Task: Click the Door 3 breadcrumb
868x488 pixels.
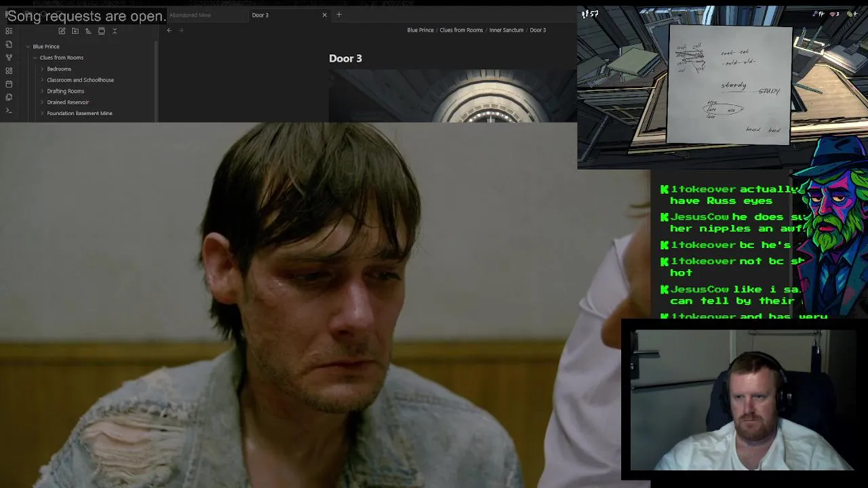Action: [x=538, y=30]
